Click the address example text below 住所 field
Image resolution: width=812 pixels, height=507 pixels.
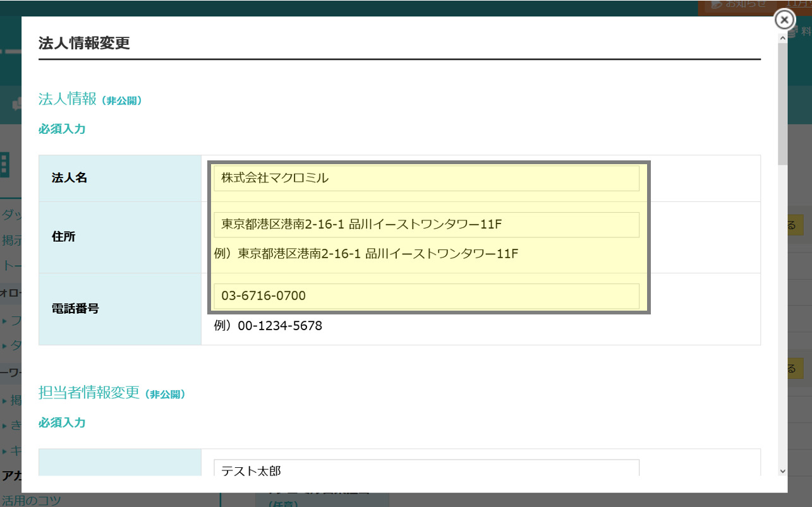click(366, 254)
